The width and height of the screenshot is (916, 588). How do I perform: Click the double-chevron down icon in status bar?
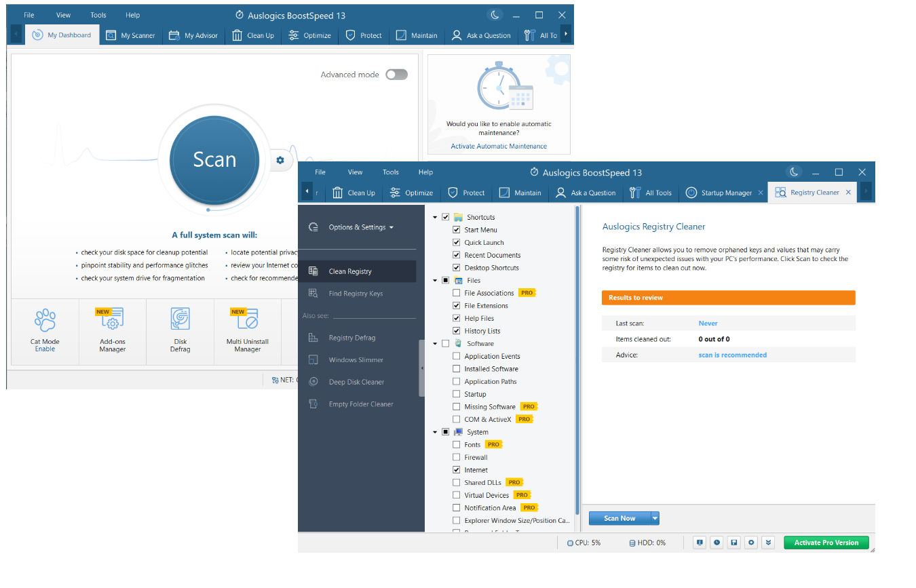pos(768,543)
